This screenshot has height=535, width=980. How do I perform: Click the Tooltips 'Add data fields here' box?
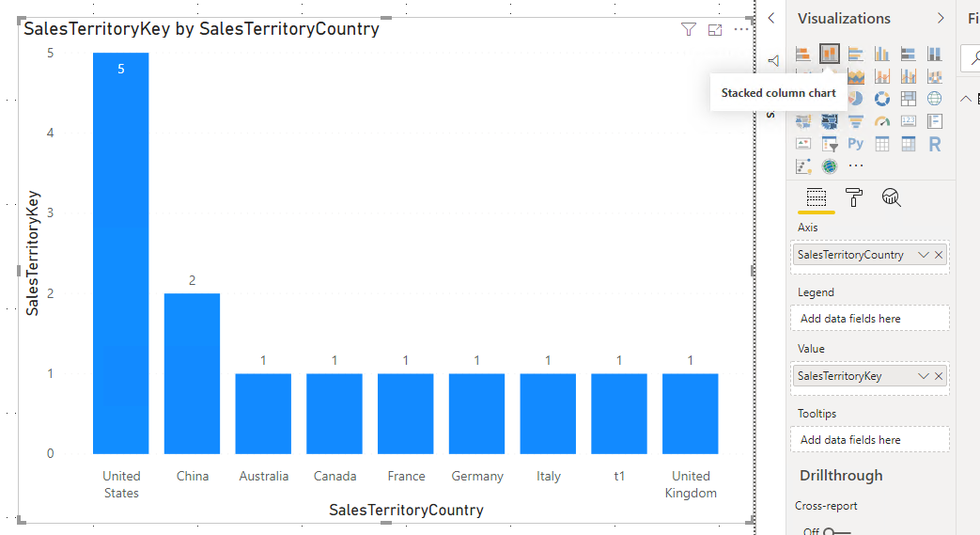(x=870, y=440)
